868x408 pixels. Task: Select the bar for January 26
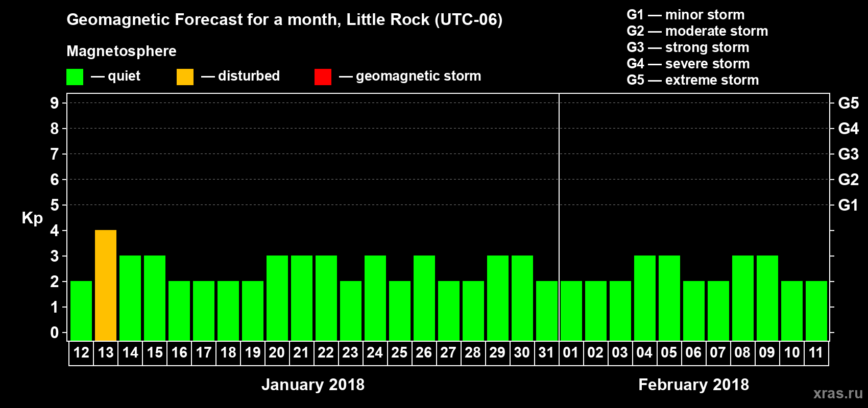pos(424,298)
